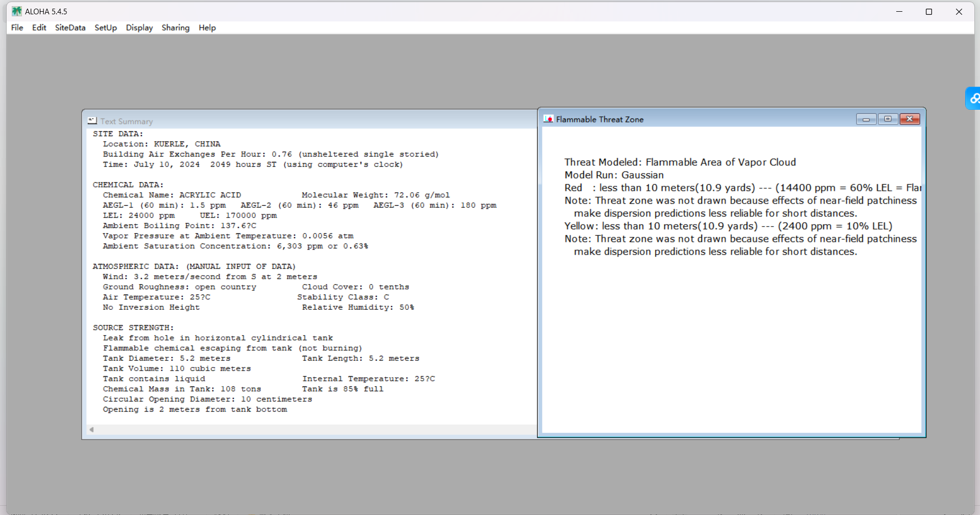Viewport: 980px width, 515px height.
Task: Click 'Chemical Mass in Tank: 108 tons'
Action: point(182,389)
